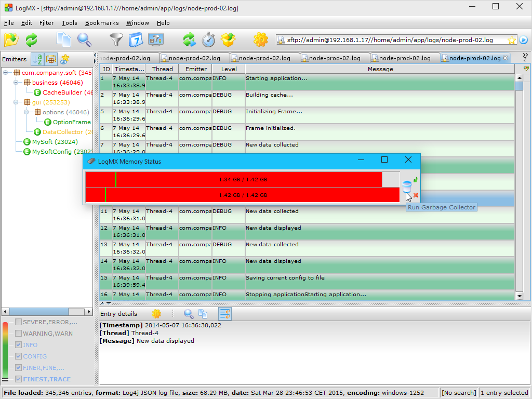This screenshot has width=532, height=399.
Task: Click the 1.34 GB / 1.42 GB memory bar
Action: pos(243,179)
